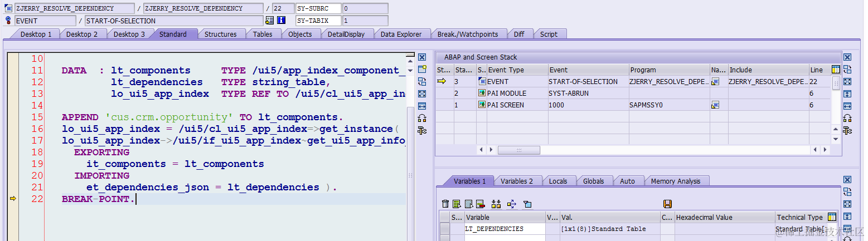
Task: Open the layout settings of ABAP stack table
Action: [x=836, y=70]
